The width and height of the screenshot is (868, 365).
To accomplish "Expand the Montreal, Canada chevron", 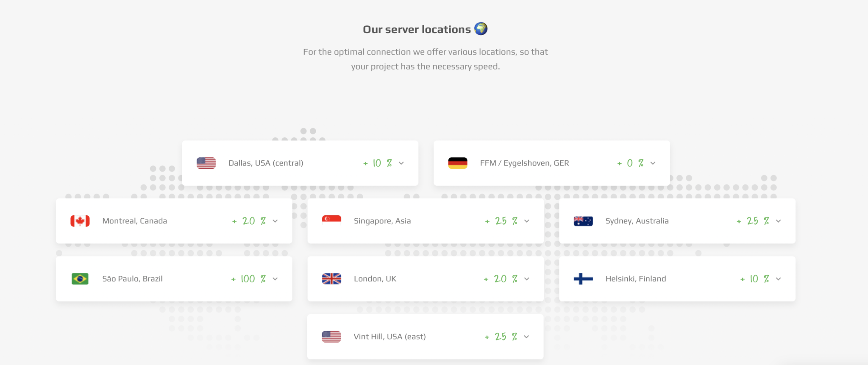I will point(275,221).
